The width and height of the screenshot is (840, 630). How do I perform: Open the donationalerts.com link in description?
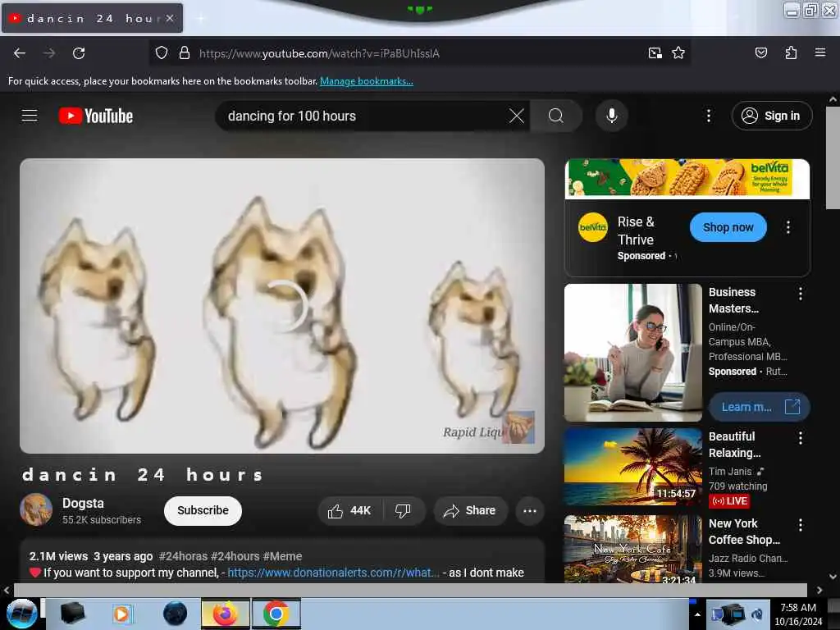coord(333,573)
